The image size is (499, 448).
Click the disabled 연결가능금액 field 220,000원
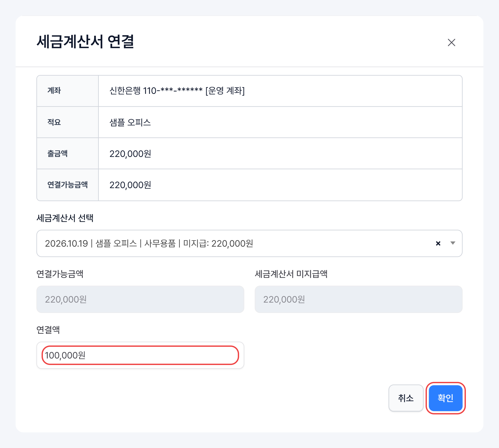[140, 299]
